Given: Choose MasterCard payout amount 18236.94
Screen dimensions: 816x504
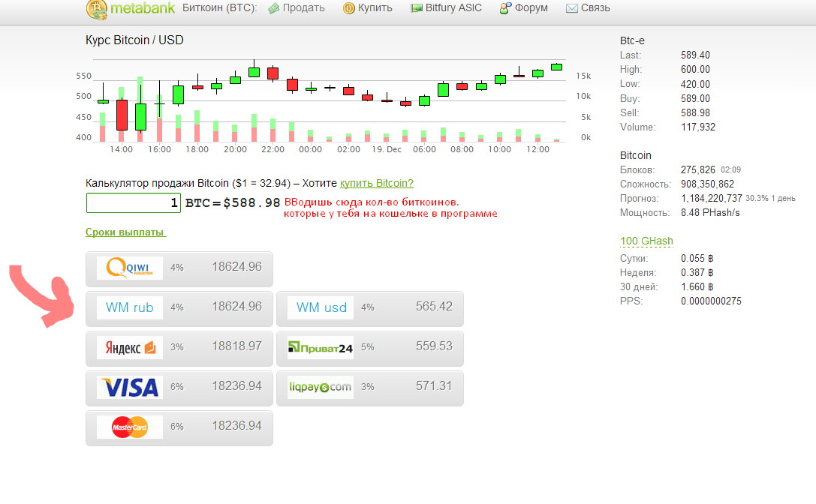Looking at the screenshot, I should tap(236, 426).
